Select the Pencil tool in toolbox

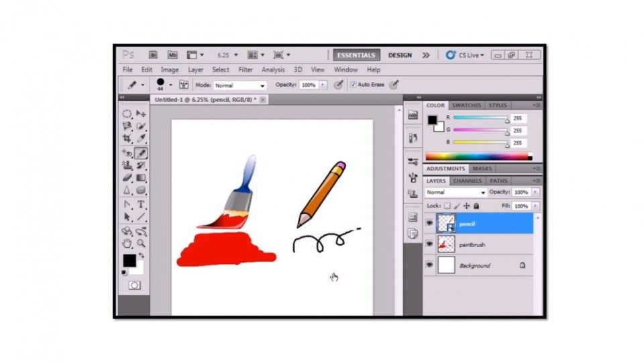141,153
